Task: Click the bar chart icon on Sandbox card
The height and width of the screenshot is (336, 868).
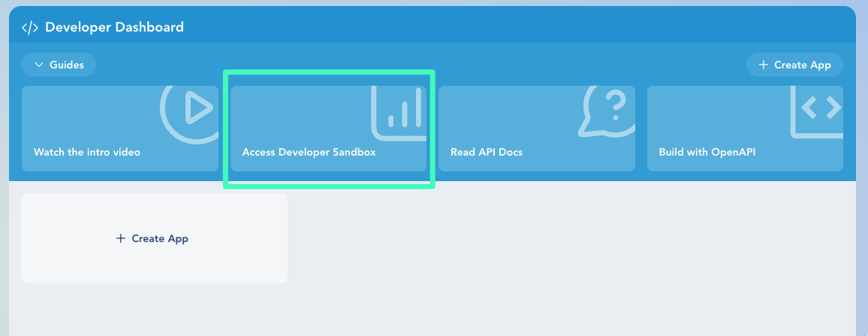Action: coord(399,113)
